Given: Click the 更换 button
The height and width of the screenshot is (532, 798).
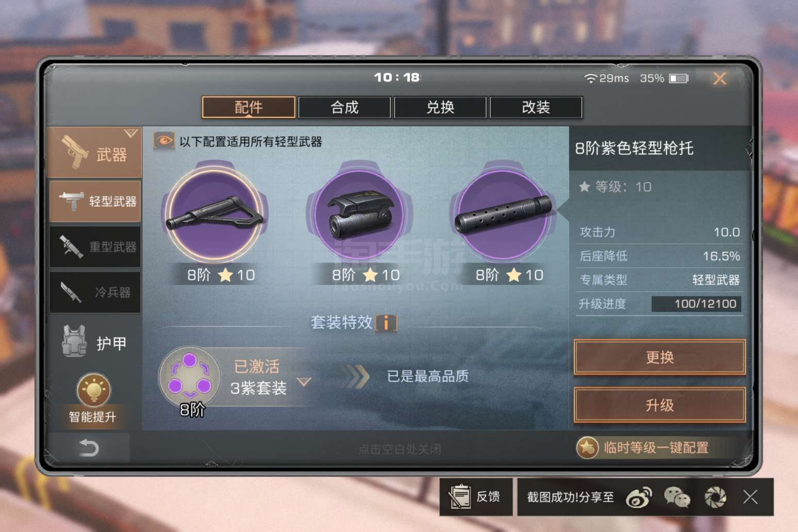Looking at the screenshot, I should click(x=660, y=357).
